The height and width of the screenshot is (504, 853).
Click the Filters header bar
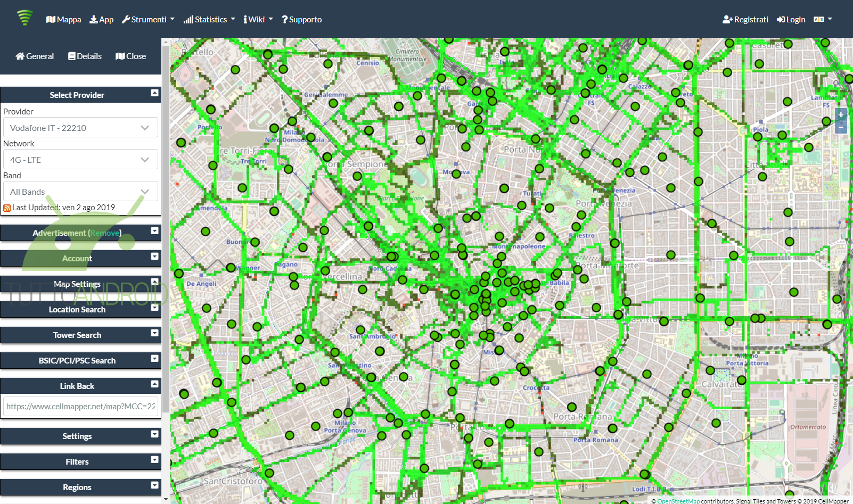pos(80,462)
